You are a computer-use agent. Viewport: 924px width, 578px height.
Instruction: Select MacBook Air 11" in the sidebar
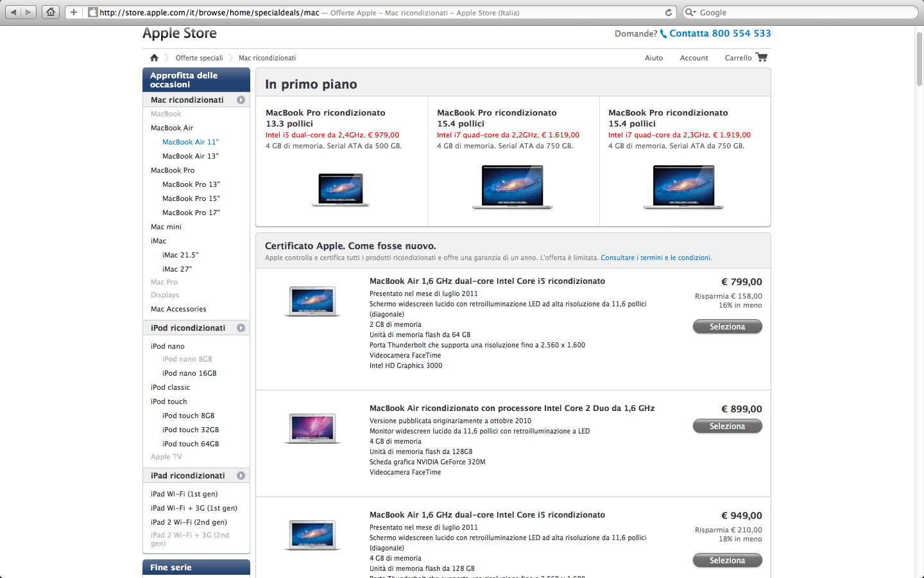191,142
